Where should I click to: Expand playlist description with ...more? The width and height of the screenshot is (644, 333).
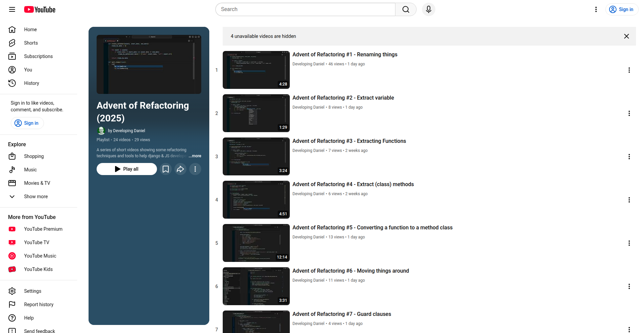tap(195, 156)
